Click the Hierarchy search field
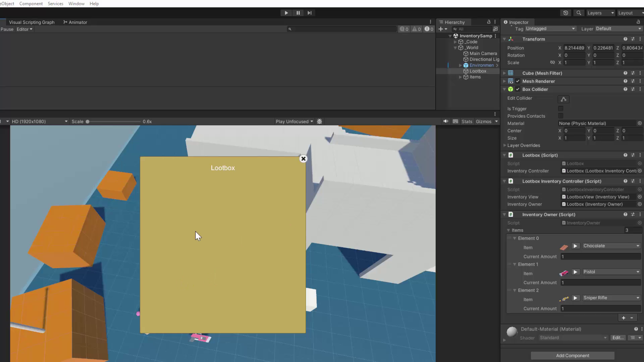The image size is (644, 362). [472, 29]
